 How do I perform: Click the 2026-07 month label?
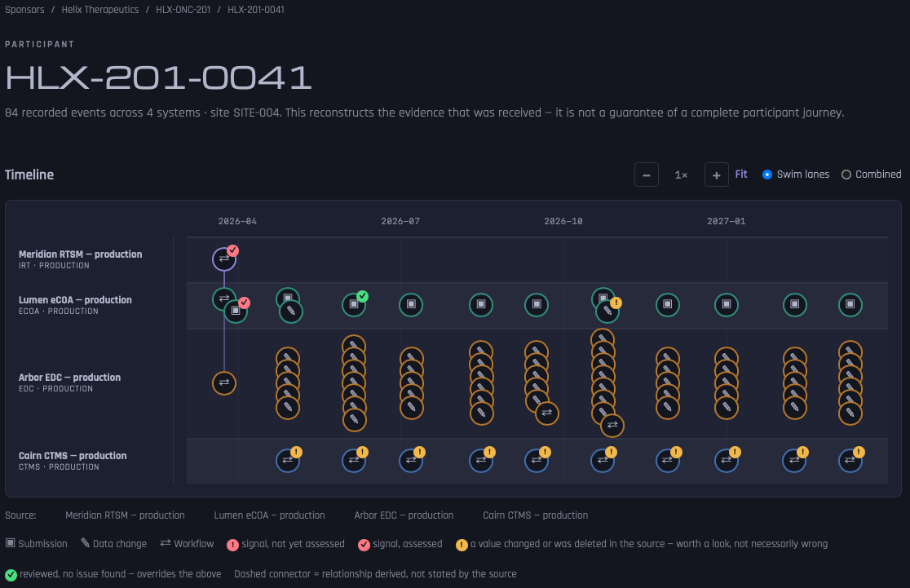[400, 221]
